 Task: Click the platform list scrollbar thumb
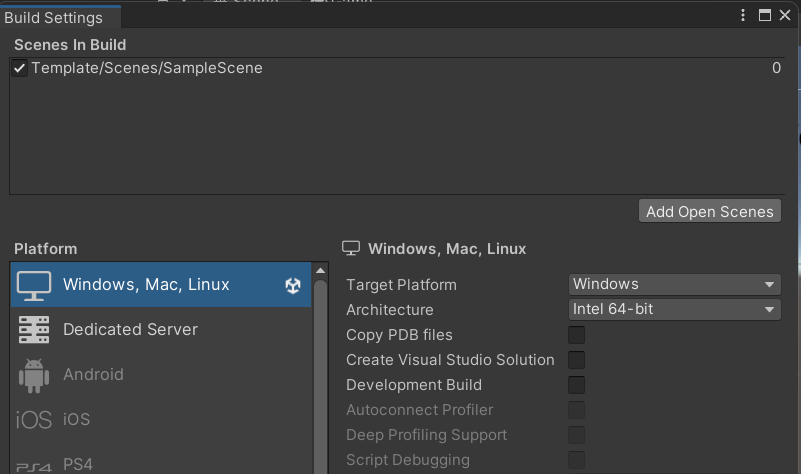point(320,377)
